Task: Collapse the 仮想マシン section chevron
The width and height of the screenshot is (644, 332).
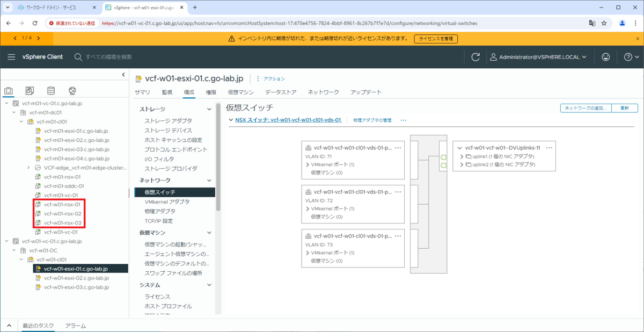Action: [x=209, y=233]
